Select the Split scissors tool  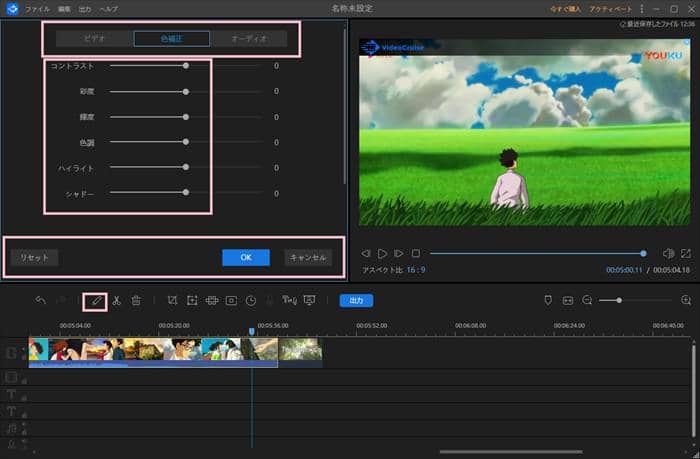click(117, 300)
